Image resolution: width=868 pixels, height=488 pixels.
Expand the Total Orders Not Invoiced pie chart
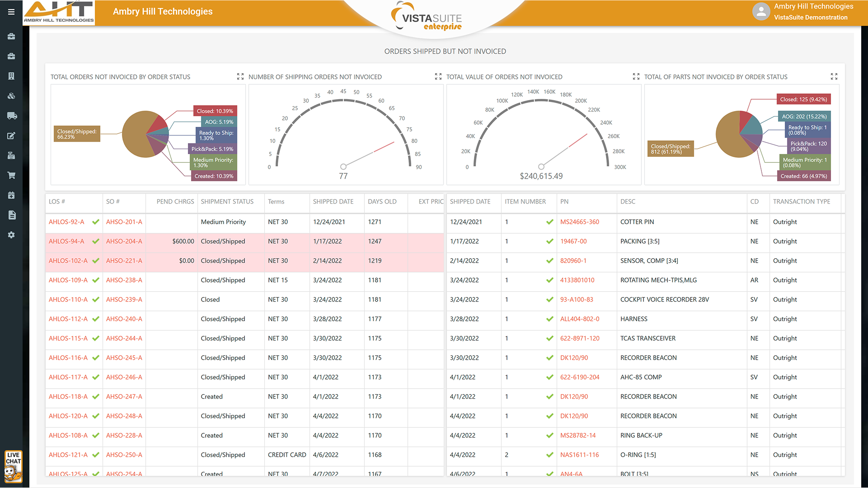[240, 77]
